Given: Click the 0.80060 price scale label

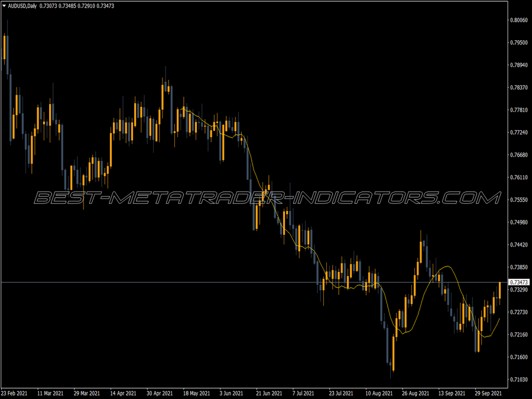Looking at the screenshot, I should point(519,20).
